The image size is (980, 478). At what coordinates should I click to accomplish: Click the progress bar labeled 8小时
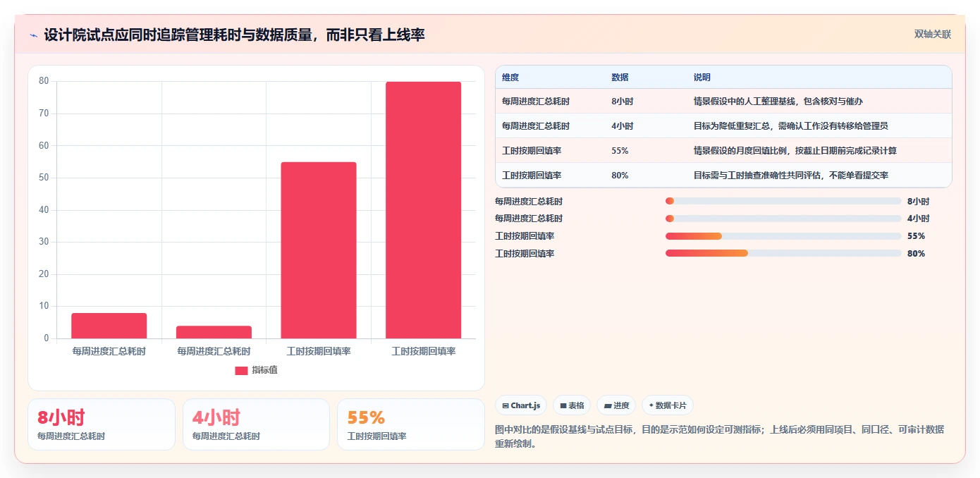pyautogui.click(x=783, y=201)
